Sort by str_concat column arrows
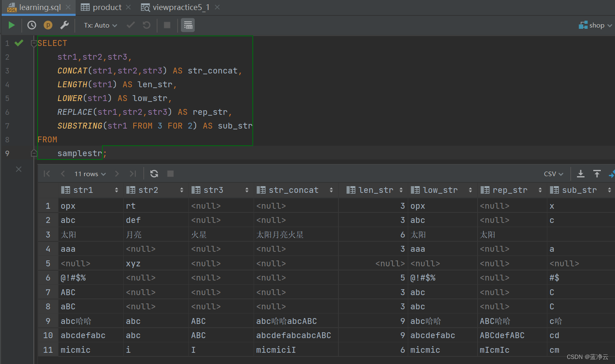Viewport: 615px width, 364px height. click(x=331, y=190)
